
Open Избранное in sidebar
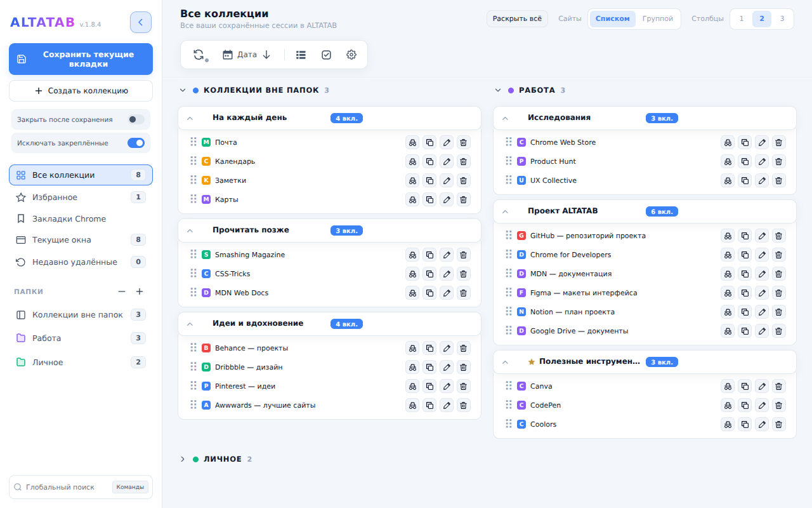point(81,197)
